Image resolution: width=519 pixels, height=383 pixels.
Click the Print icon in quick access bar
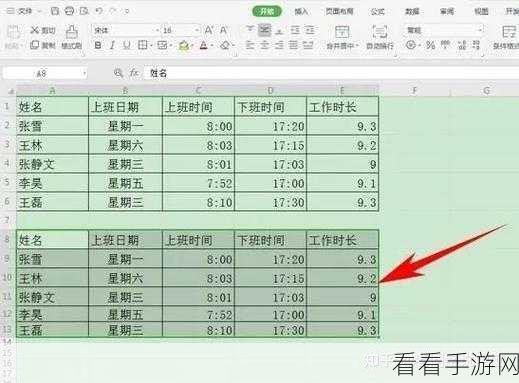click(x=69, y=11)
